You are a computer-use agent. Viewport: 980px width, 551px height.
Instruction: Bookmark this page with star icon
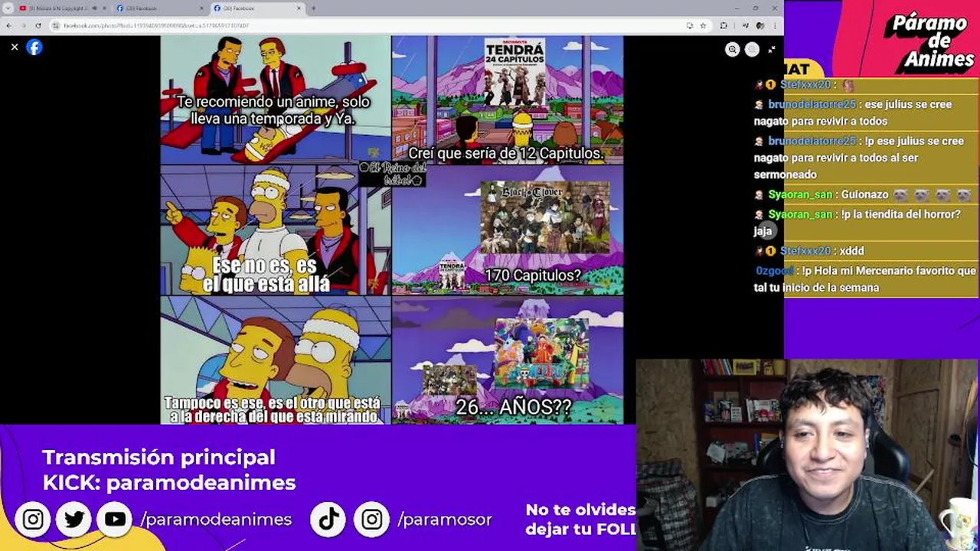coord(703,25)
